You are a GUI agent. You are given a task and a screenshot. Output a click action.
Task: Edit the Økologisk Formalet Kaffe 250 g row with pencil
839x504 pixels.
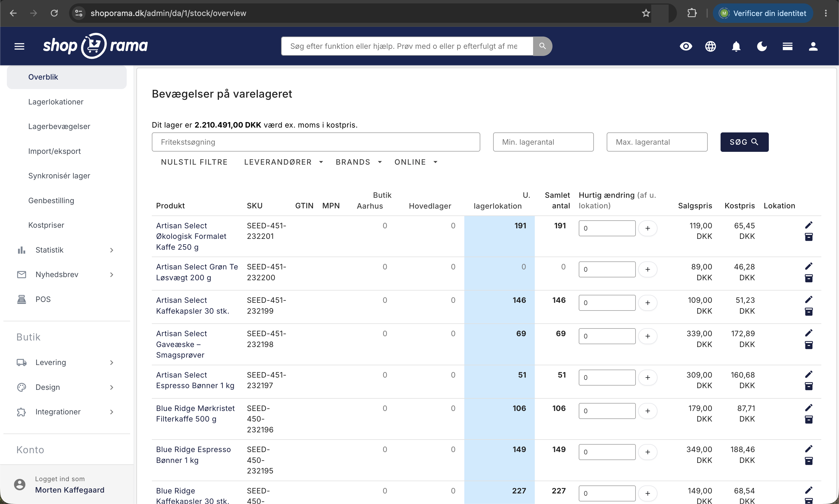tap(808, 225)
